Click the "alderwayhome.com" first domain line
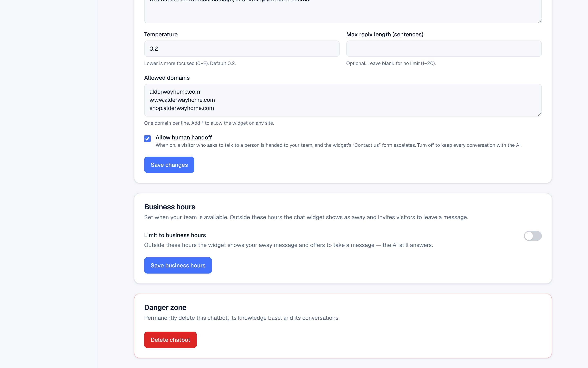The image size is (588, 368). coord(174,92)
